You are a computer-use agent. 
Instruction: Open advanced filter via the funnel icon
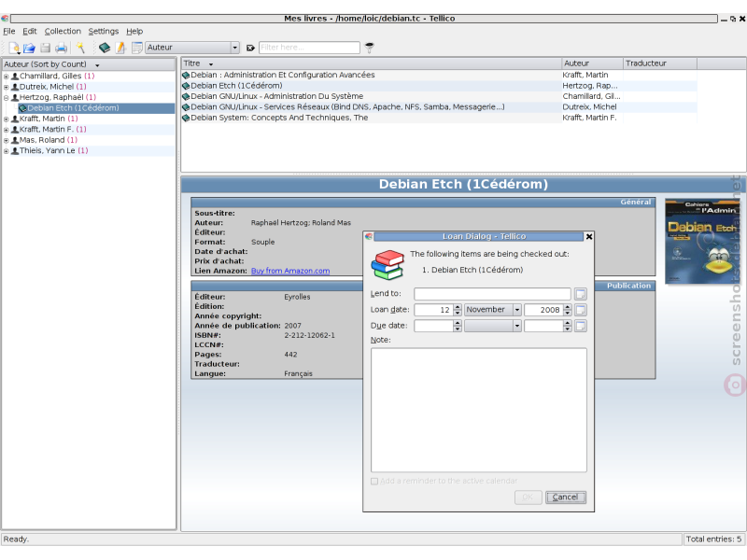(369, 48)
